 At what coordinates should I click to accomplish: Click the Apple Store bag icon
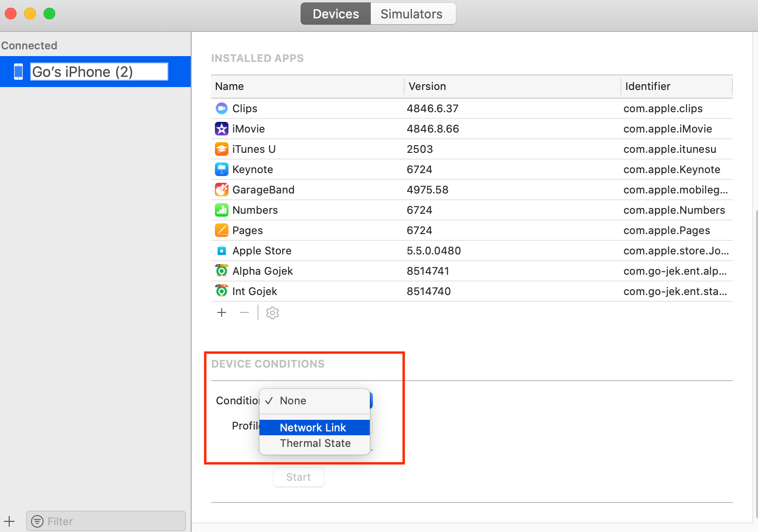[222, 251]
